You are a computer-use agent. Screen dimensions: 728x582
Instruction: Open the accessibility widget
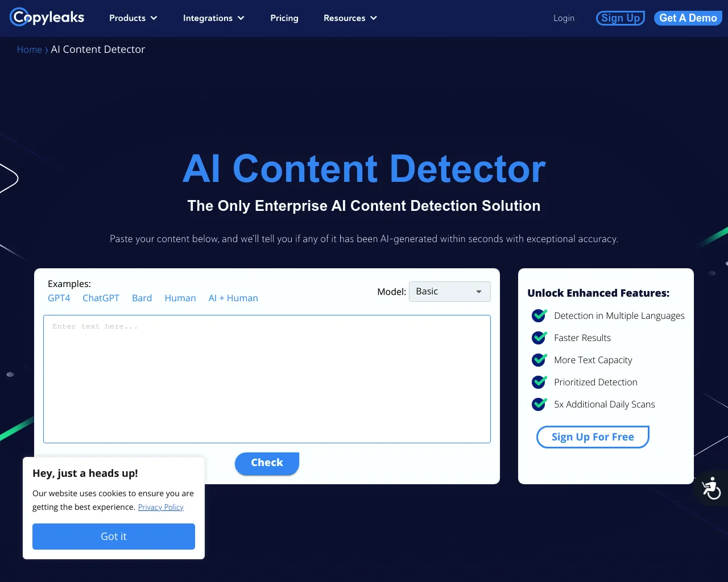[711, 488]
